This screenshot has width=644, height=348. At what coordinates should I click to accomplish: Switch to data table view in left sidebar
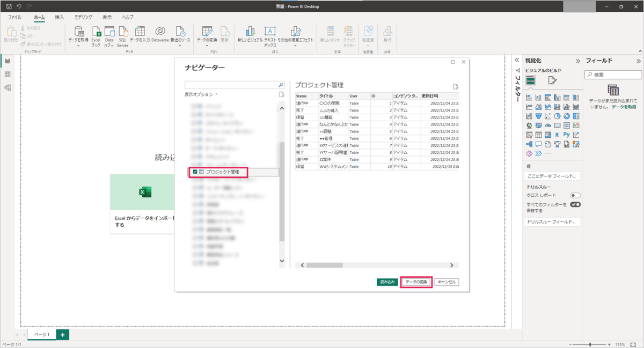point(8,74)
